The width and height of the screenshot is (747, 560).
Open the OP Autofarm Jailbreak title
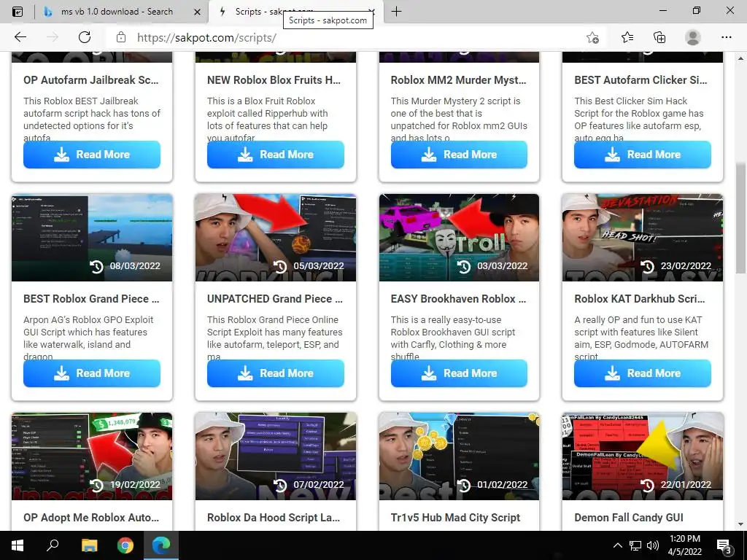pos(91,80)
